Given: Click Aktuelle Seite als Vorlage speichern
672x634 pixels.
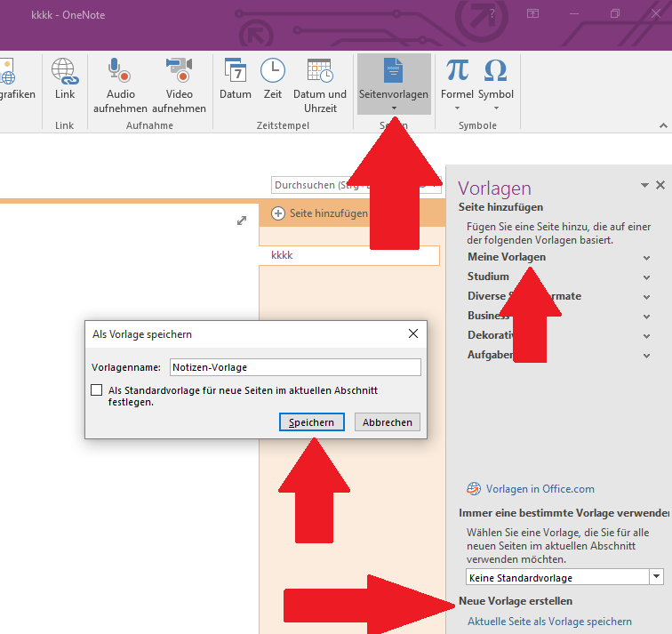Looking at the screenshot, I should pyautogui.click(x=549, y=622).
